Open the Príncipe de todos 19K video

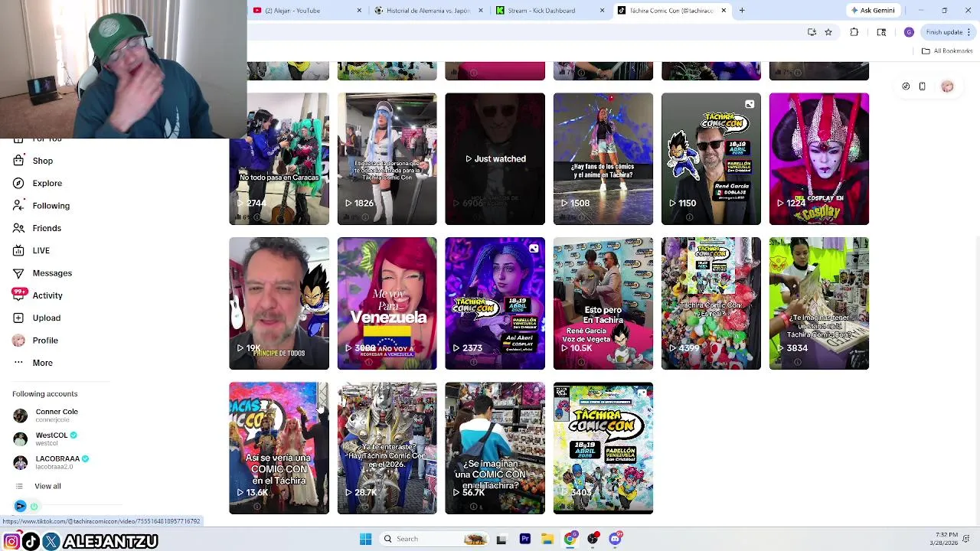tap(279, 303)
